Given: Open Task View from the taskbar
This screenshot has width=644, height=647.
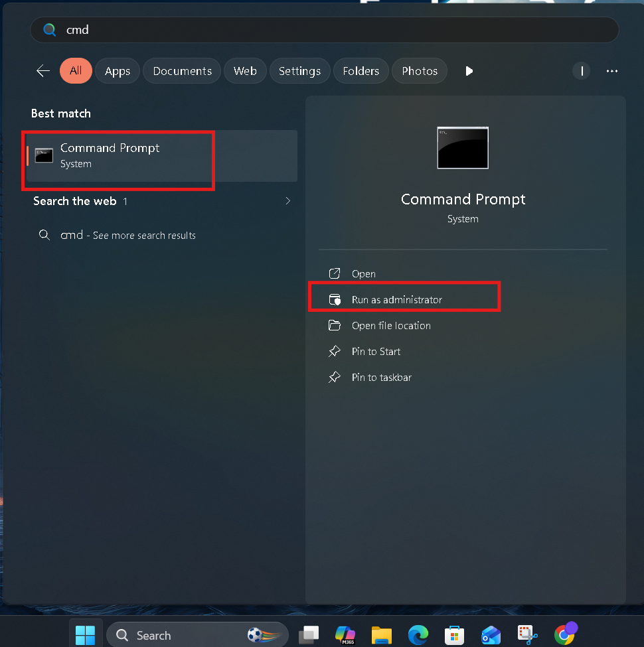Looking at the screenshot, I should pos(309,635).
